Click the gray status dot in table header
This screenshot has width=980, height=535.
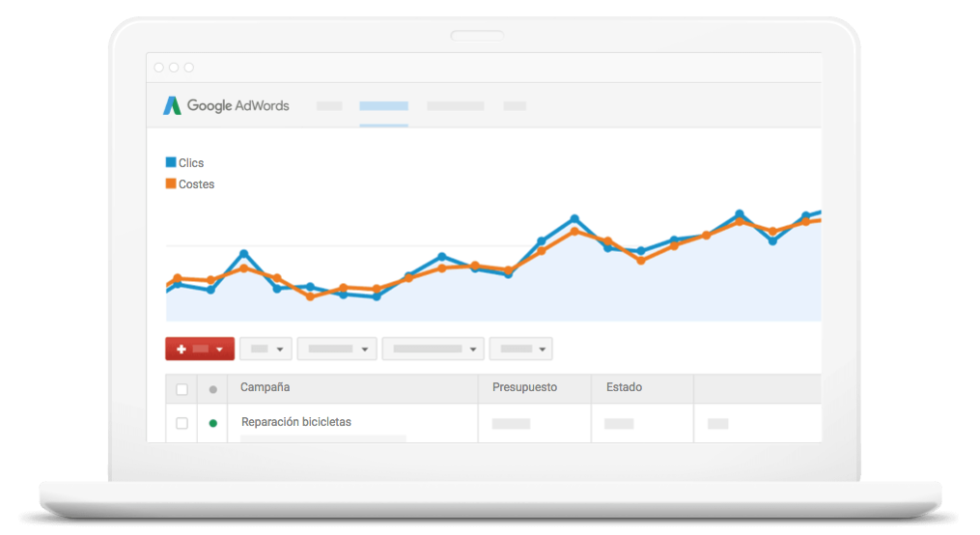212,389
